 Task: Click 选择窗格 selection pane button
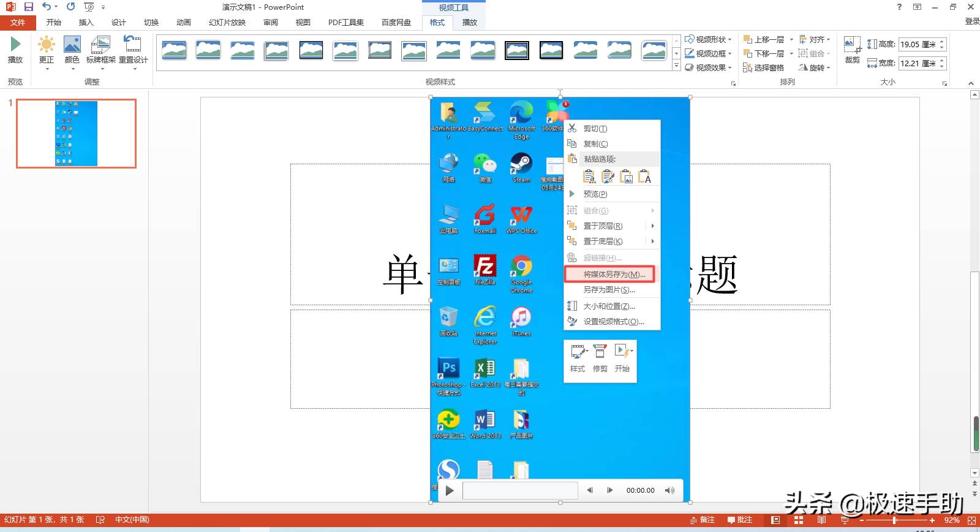tap(764, 67)
